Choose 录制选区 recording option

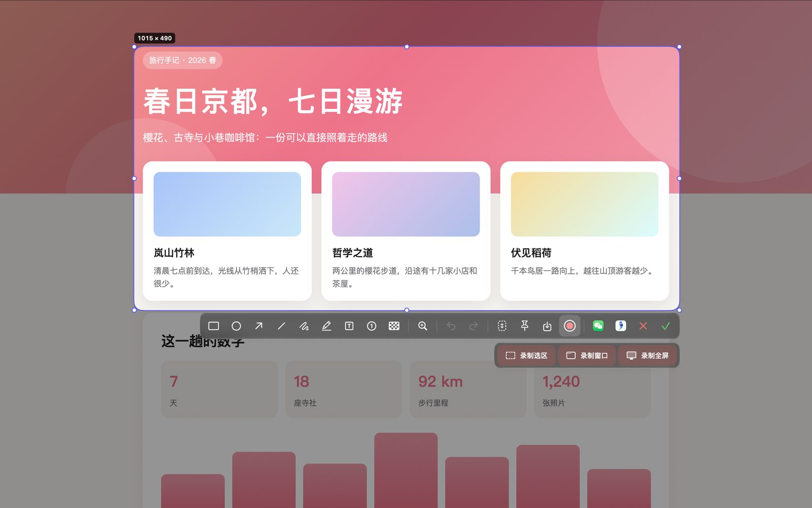pos(526,356)
